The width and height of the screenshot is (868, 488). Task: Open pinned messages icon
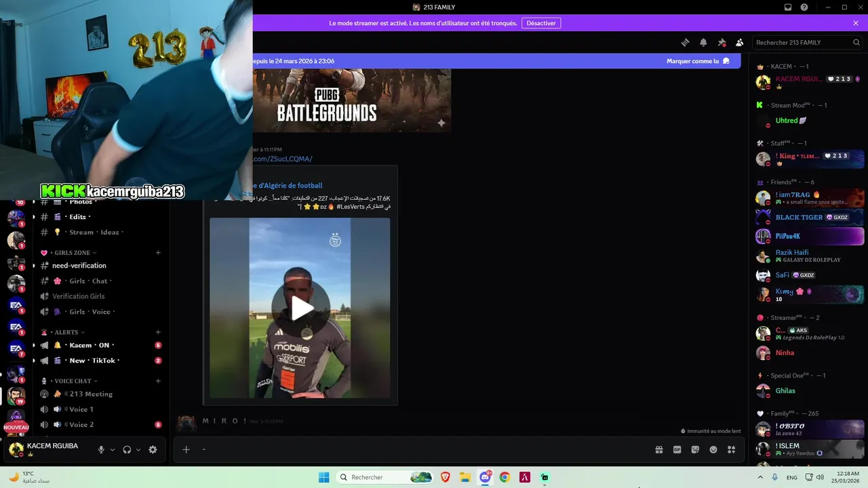point(722,42)
